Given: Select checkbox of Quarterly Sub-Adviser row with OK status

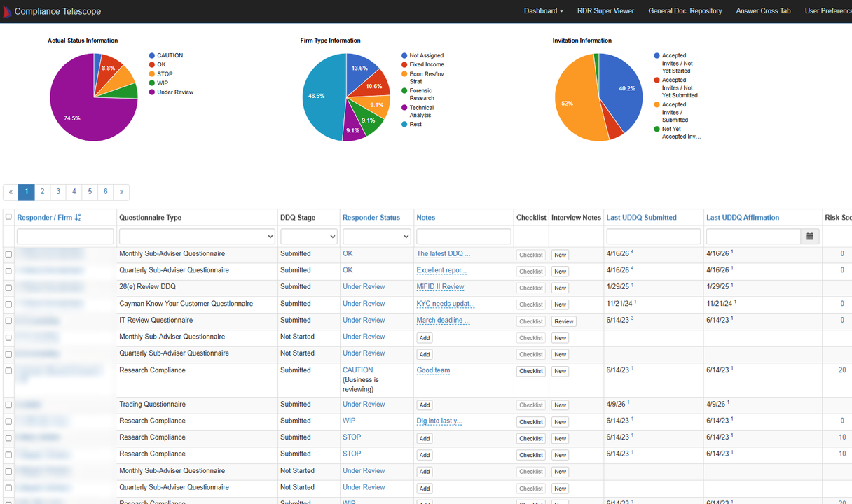Looking at the screenshot, I should 8,271.
